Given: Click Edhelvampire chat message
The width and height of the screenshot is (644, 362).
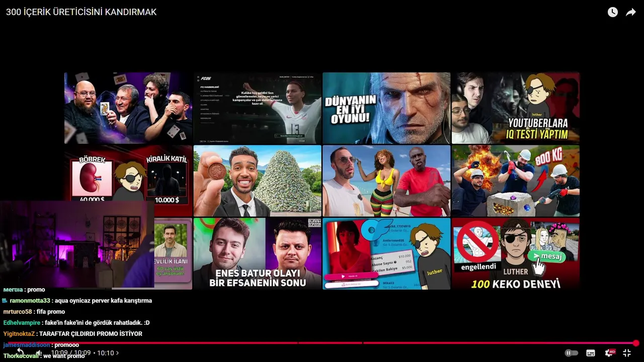Looking at the screenshot, I should pos(76,323).
